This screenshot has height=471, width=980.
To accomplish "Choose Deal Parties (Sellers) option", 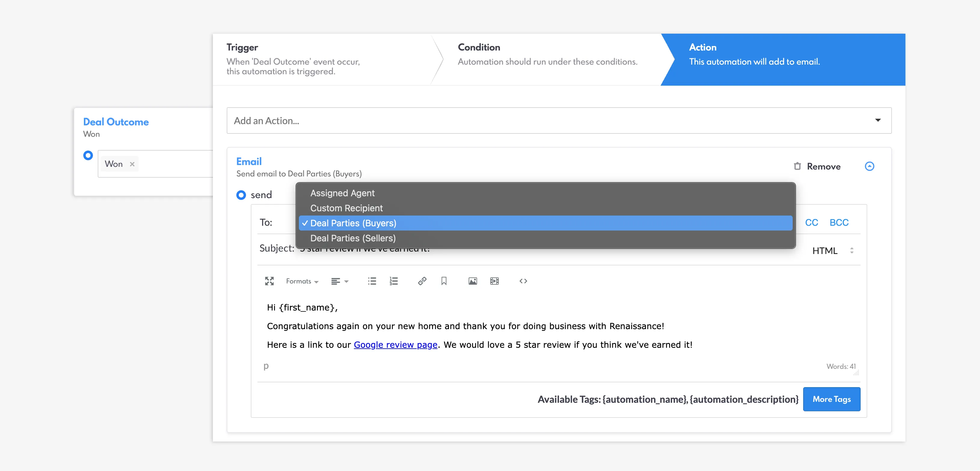I will pyautogui.click(x=353, y=238).
